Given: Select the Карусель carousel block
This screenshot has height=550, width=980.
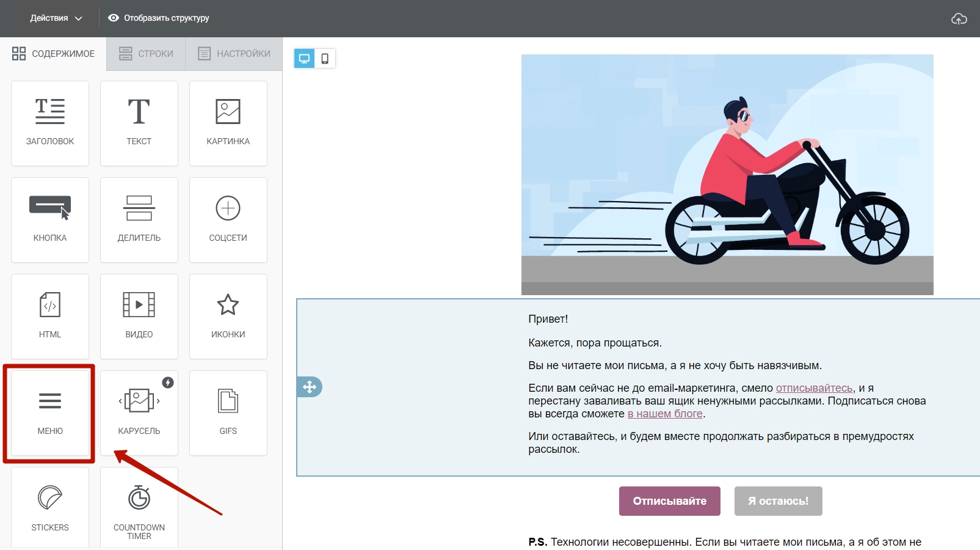Looking at the screenshot, I should pyautogui.click(x=139, y=413).
